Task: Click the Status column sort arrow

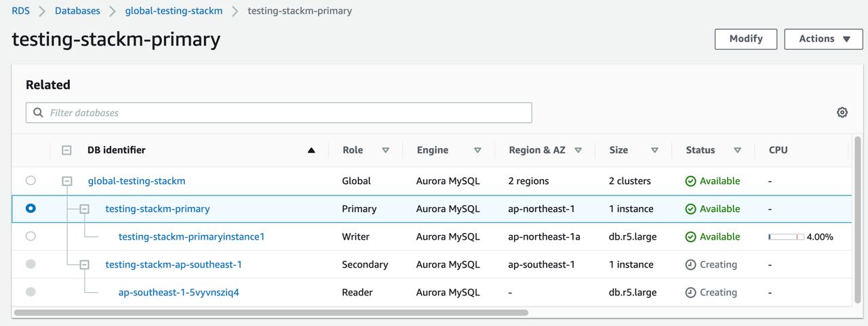Action: 737,150
